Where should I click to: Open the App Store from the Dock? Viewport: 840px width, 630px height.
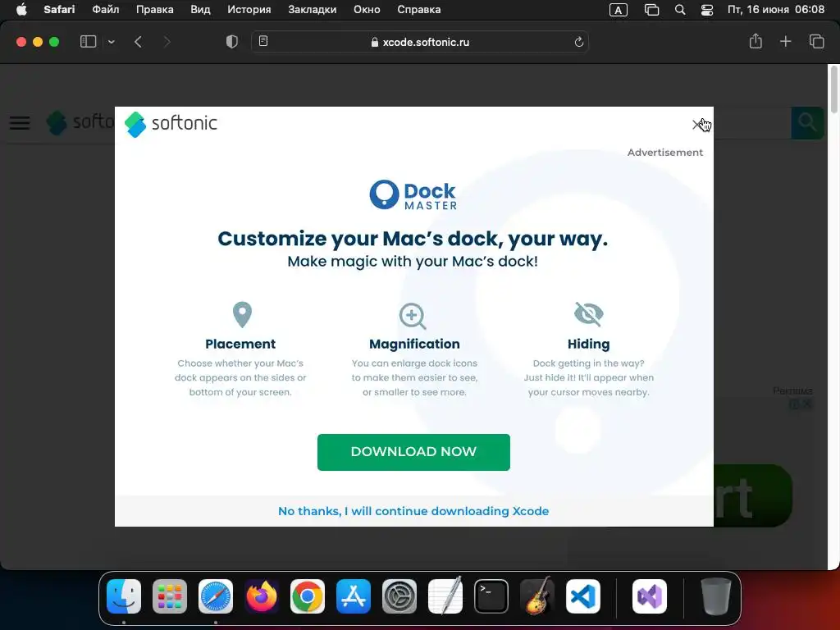point(354,596)
